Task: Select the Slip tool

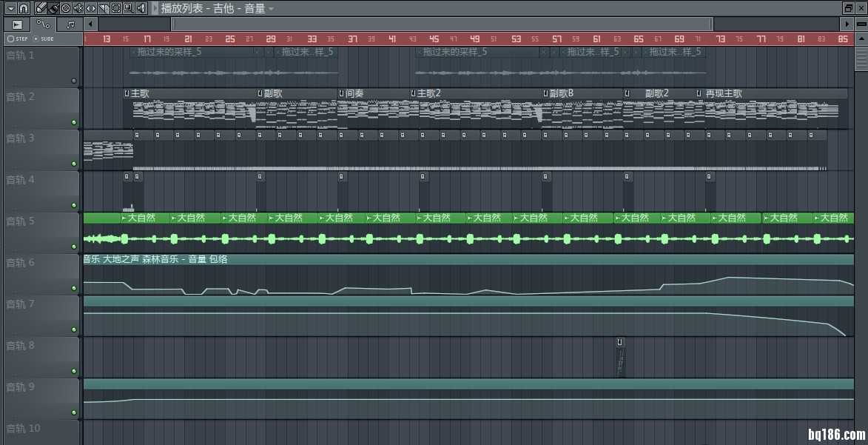Action: click(91, 8)
